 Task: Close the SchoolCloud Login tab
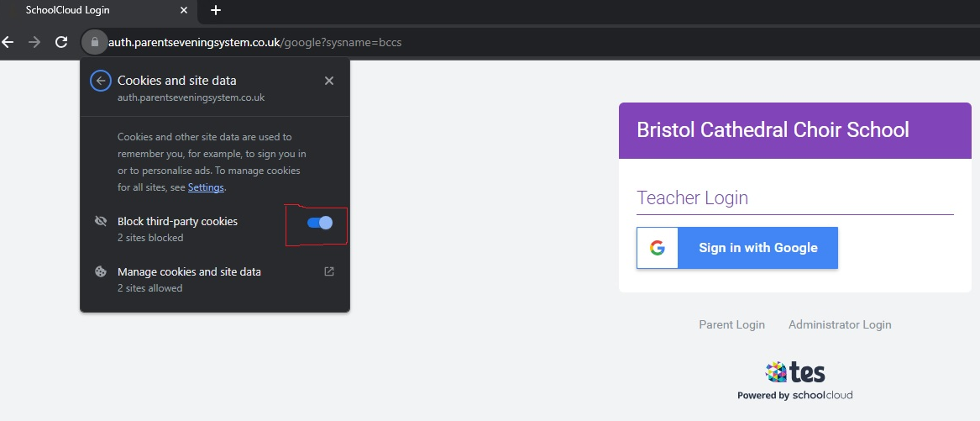[x=184, y=10]
